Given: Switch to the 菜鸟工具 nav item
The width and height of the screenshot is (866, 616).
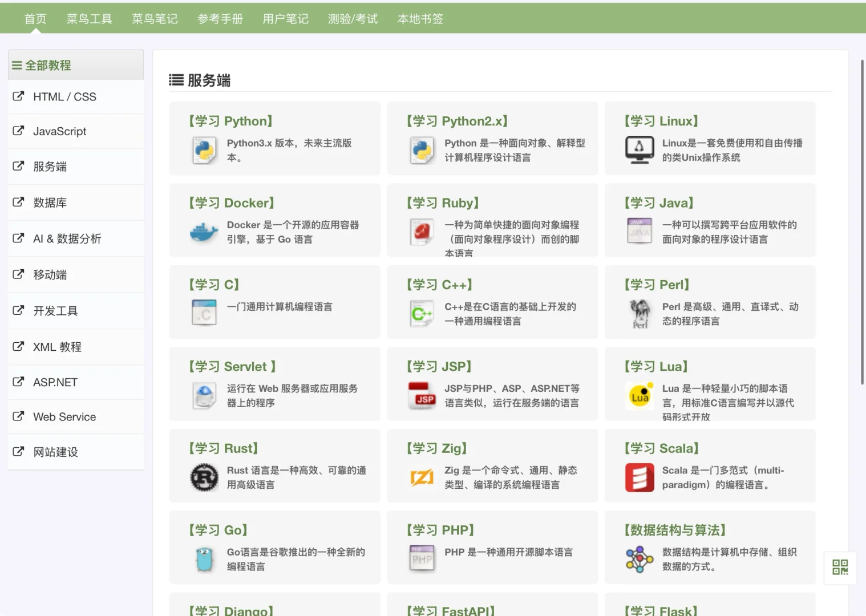Looking at the screenshot, I should pyautogui.click(x=89, y=18).
